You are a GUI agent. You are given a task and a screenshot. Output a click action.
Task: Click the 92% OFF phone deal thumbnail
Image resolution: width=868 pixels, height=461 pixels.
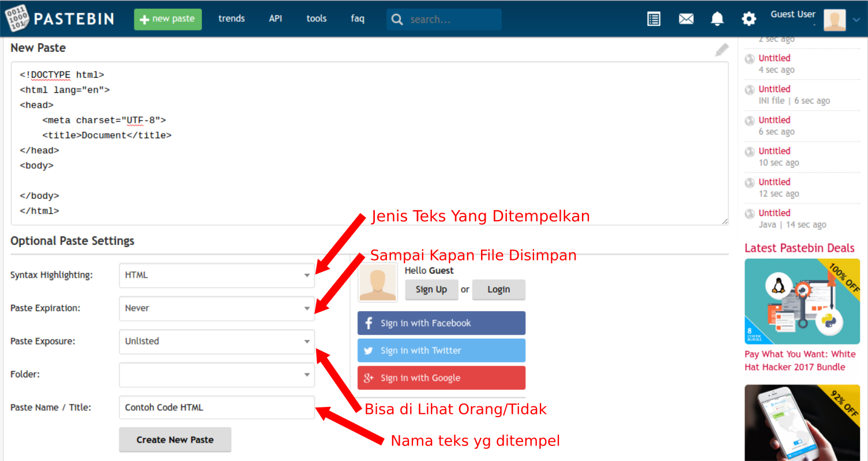802,422
